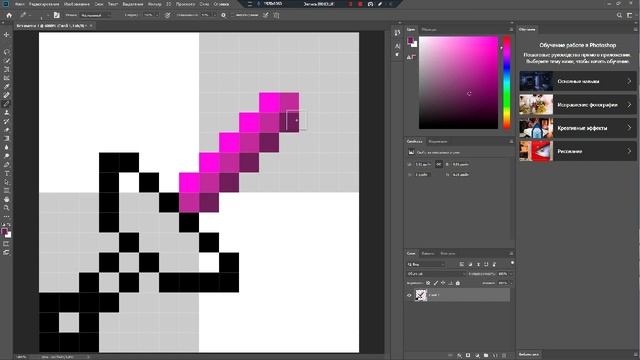
Task: Open the layer fill dropdown arrow
Action: tap(511, 283)
